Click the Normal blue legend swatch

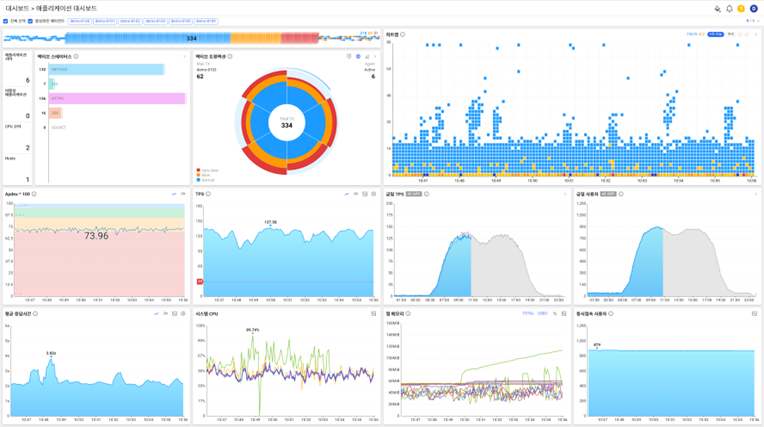(x=199, y=180)
